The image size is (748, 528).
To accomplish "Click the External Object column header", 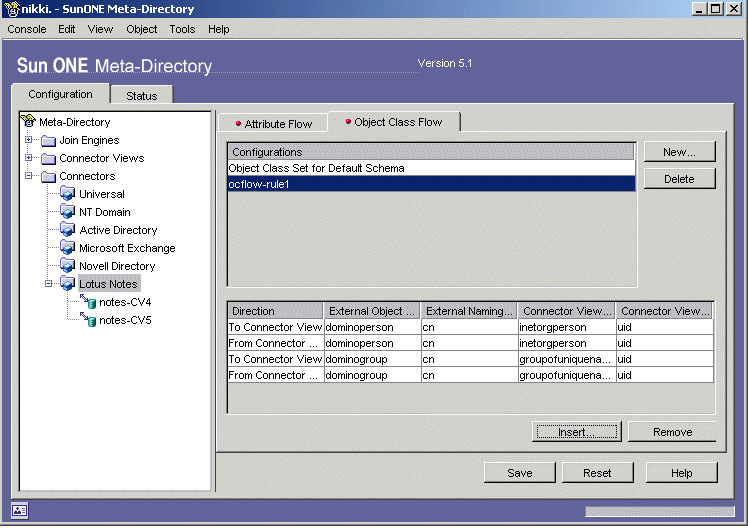I will point(372,311).
